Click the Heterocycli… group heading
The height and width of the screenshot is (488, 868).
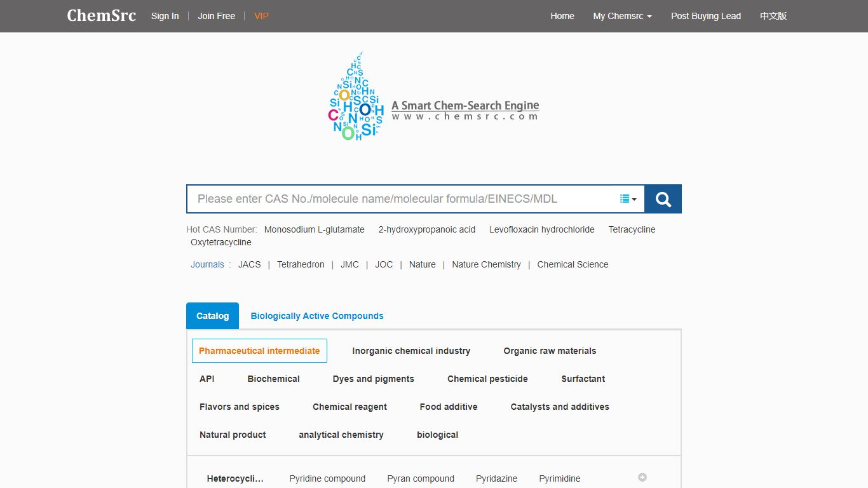tap(235, 478)
